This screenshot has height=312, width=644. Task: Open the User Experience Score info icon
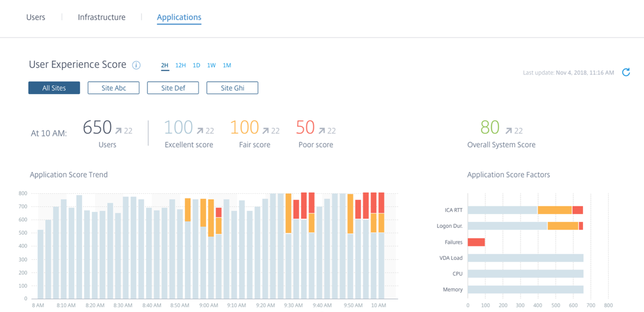pyautogui.click(x=136, y=66)
